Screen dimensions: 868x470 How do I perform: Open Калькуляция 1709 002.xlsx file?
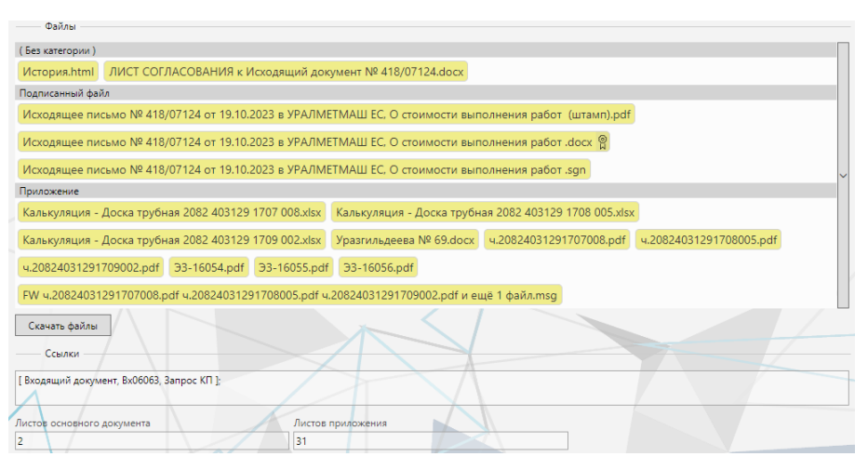171,240
